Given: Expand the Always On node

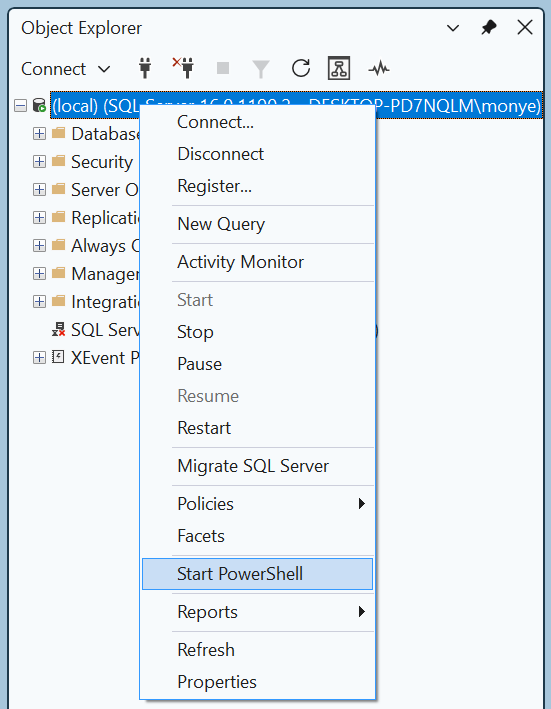Looking at the screenshot, I should pos(39,246).
